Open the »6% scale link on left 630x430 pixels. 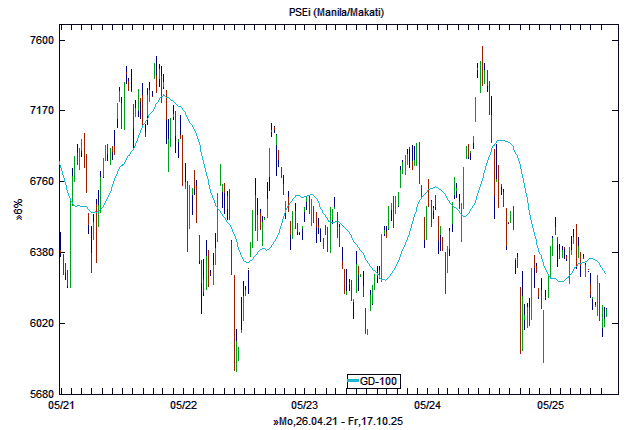pos(18,210)
